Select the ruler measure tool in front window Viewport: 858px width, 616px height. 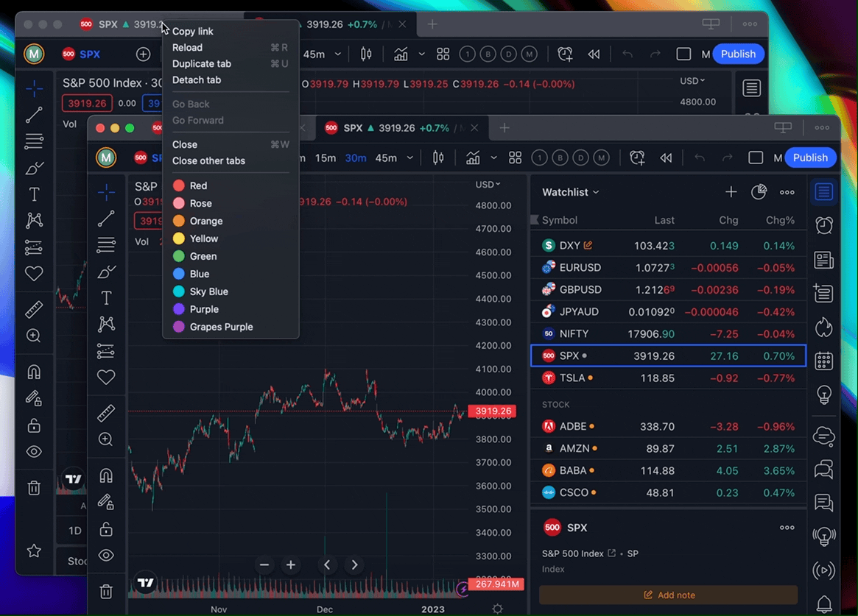pos(106,413)
